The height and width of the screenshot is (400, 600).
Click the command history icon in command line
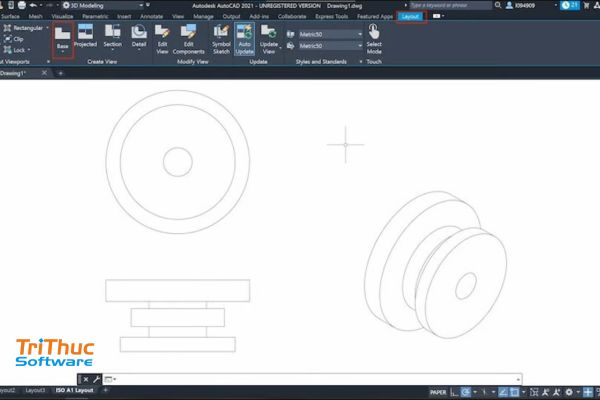109,379
